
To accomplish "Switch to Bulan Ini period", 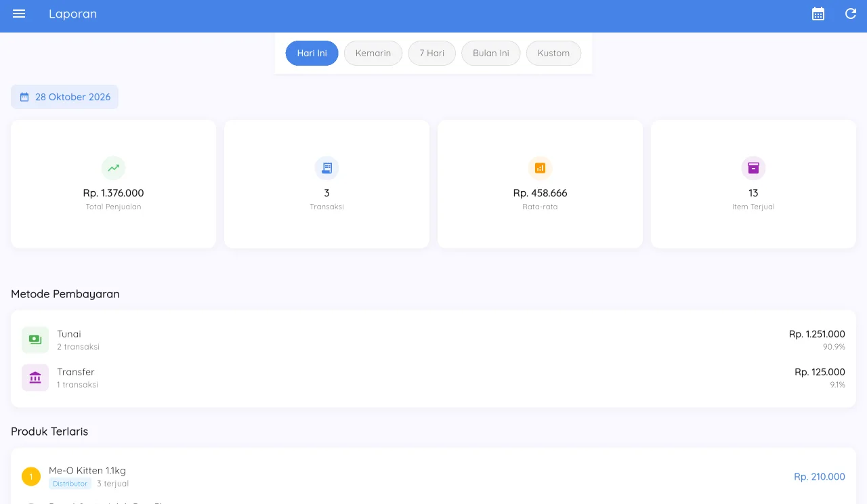I will point(491,53).
